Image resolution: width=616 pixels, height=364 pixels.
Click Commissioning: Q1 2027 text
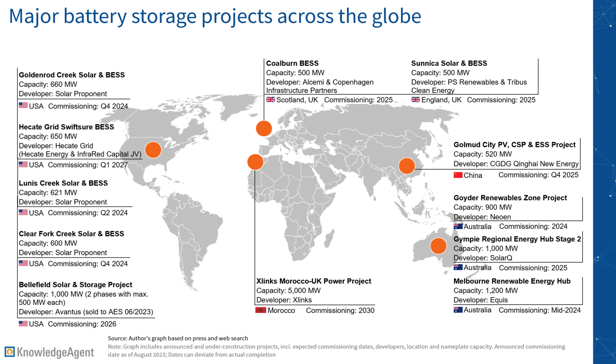[x=88, y=165]
